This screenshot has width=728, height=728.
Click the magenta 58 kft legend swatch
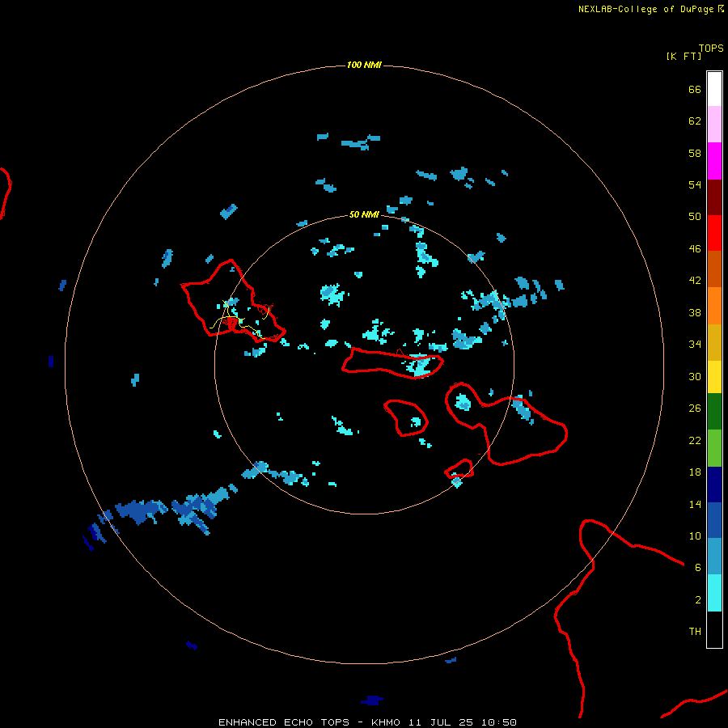click(x=714, y=161)
